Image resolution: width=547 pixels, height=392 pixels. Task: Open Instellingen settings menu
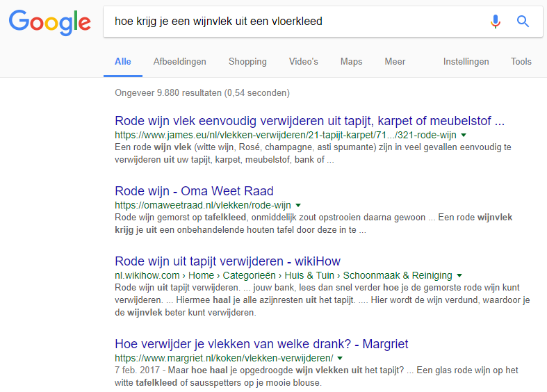pos(466,62)
